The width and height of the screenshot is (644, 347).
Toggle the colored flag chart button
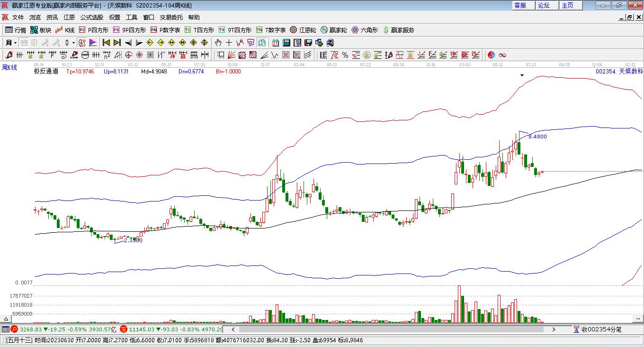point(93,43)
